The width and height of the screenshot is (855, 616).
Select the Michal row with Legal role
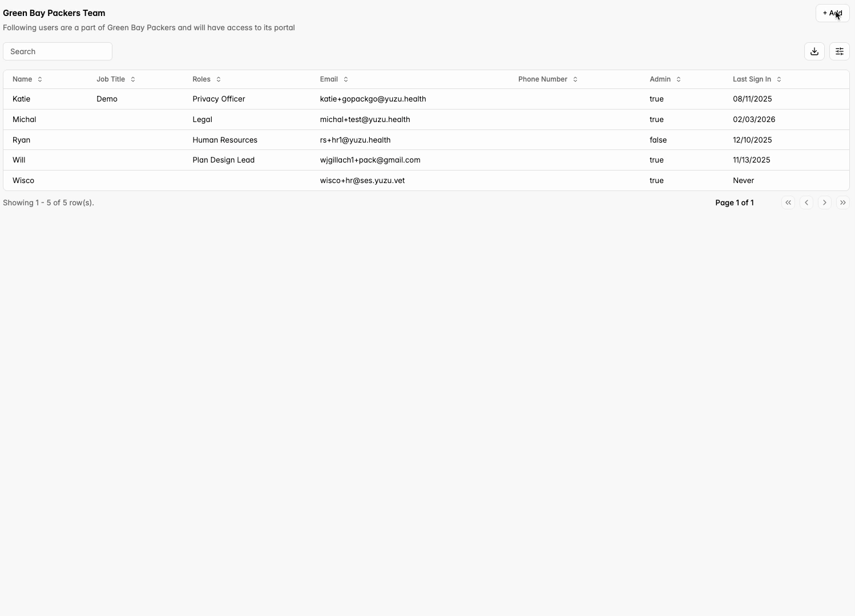(202, 120)
